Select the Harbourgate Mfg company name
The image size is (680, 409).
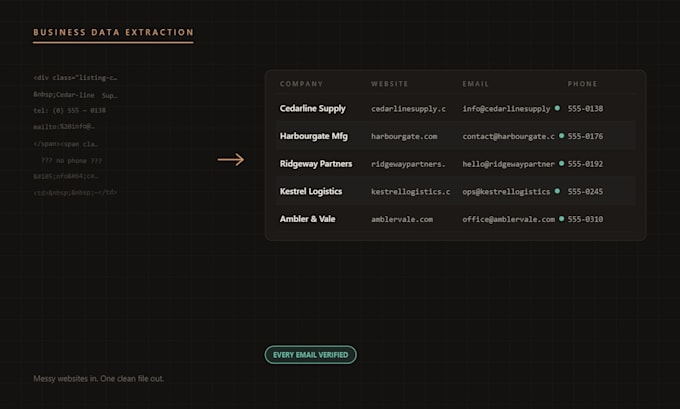(314, 136)
